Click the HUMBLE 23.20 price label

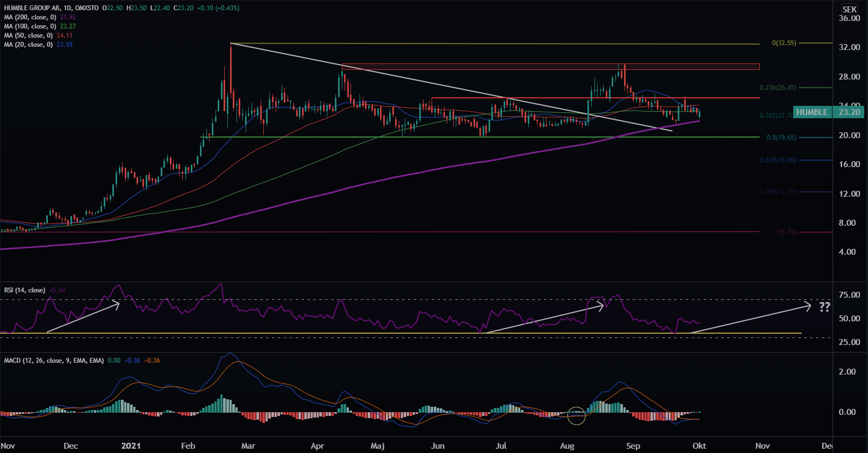click(828, 112)
